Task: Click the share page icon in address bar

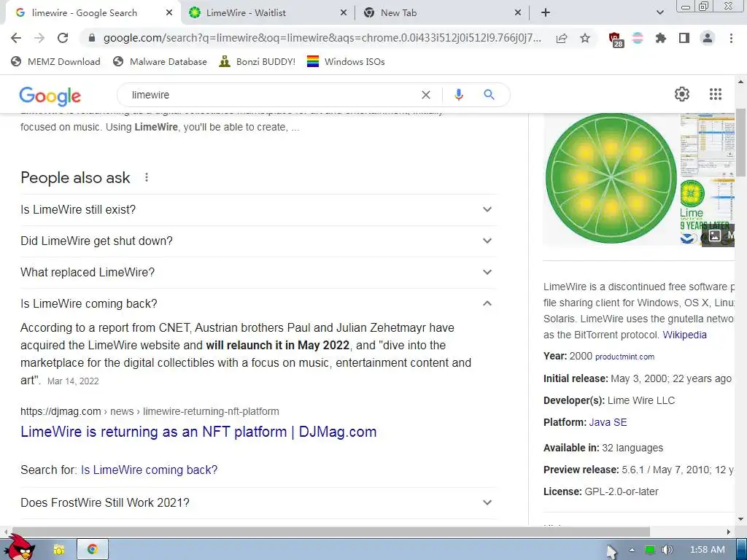Action: tap(562, 38)
